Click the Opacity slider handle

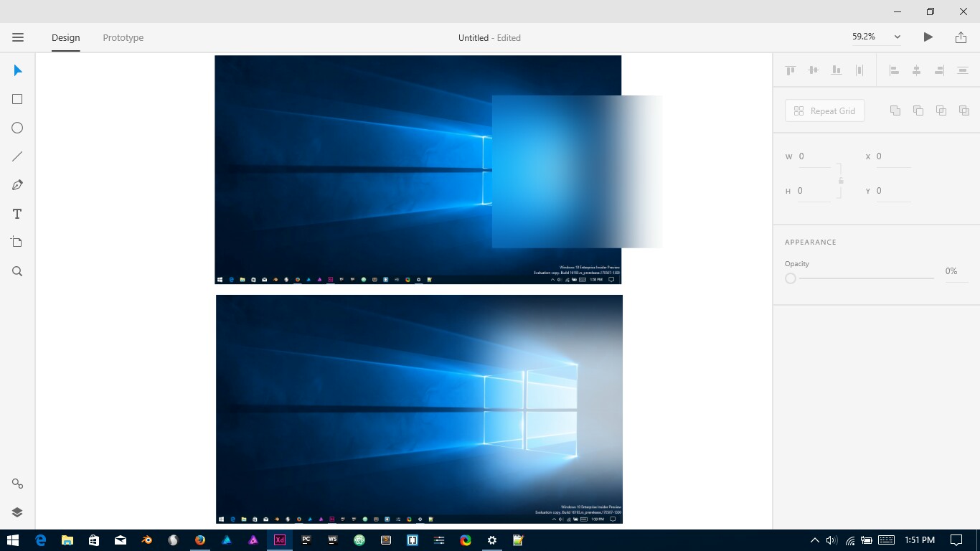791,278
